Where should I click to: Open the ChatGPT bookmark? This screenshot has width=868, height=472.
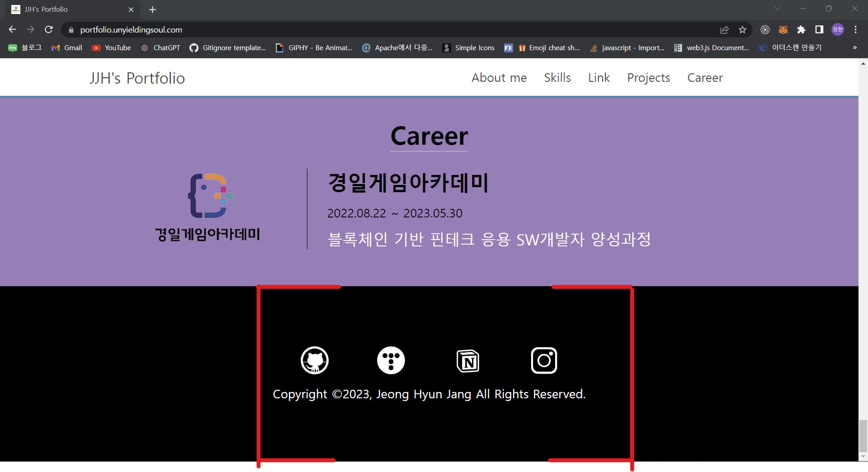(x=160, y=47)
